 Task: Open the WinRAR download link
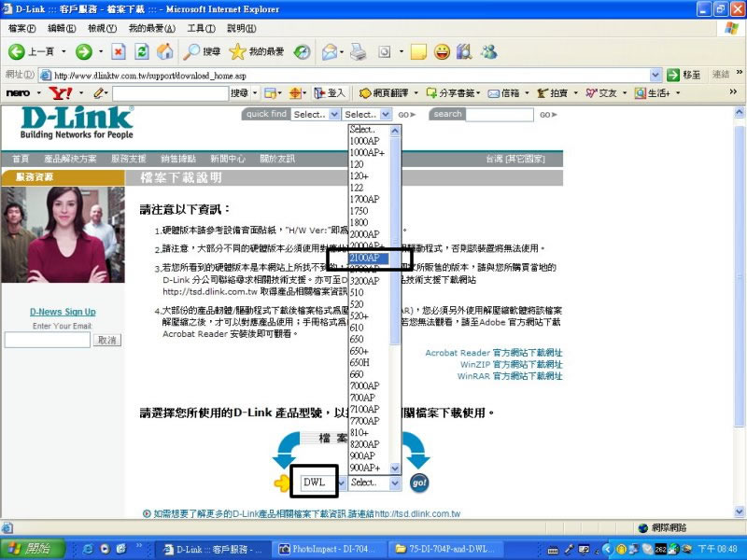pos(510,376)
